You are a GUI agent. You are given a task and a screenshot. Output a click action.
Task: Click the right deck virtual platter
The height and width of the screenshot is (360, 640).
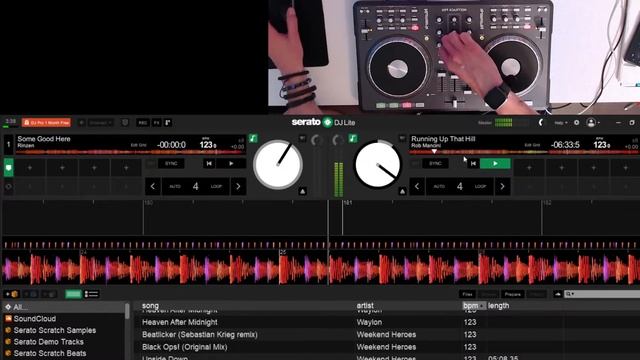click(378, 164)
